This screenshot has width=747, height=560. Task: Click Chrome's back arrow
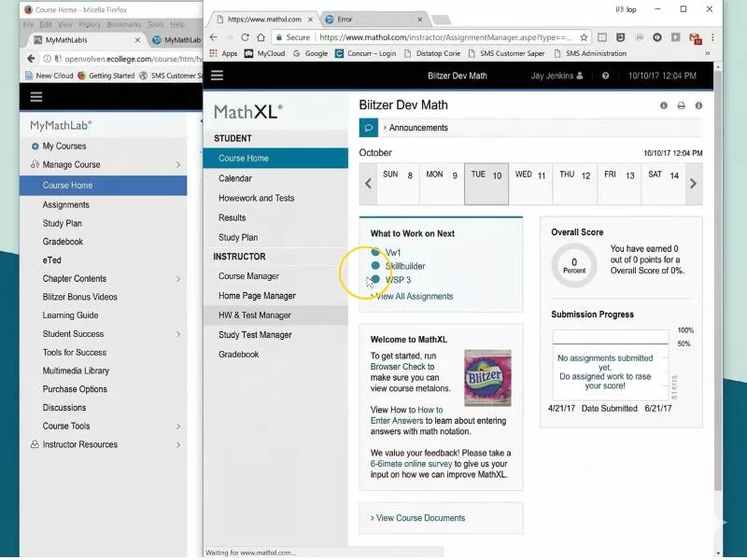[x=214, y=37]
